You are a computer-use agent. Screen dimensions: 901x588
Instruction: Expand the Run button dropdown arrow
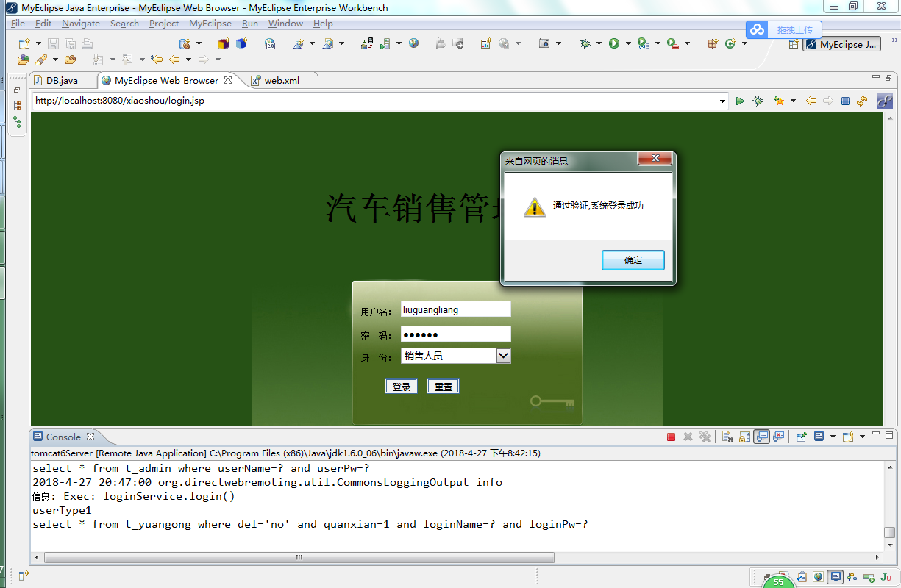point(628,44)
